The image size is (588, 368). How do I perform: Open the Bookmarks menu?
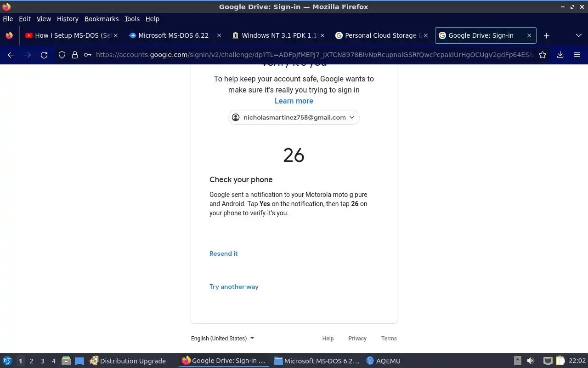pos(102,19)
